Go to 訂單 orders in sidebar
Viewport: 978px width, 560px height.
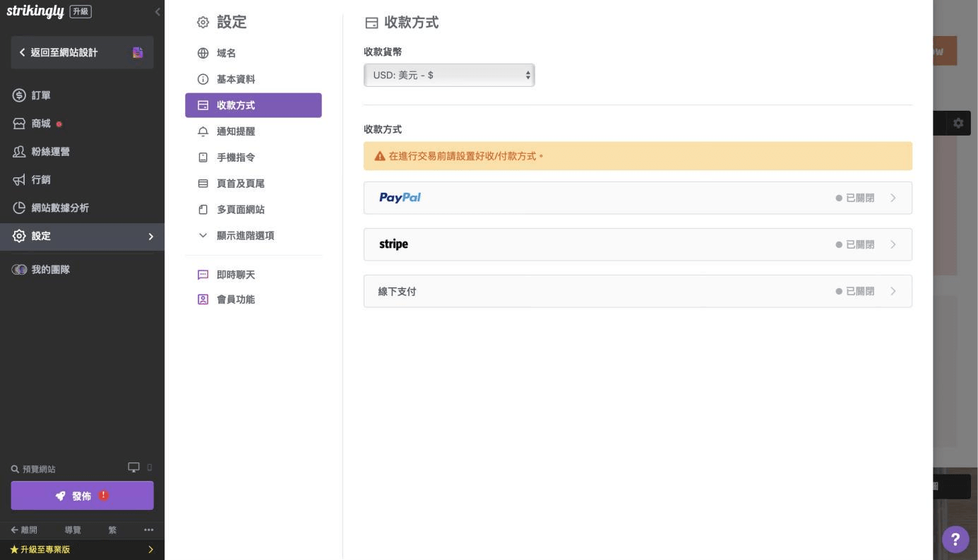pyautogui.click(x=41, y=95)
